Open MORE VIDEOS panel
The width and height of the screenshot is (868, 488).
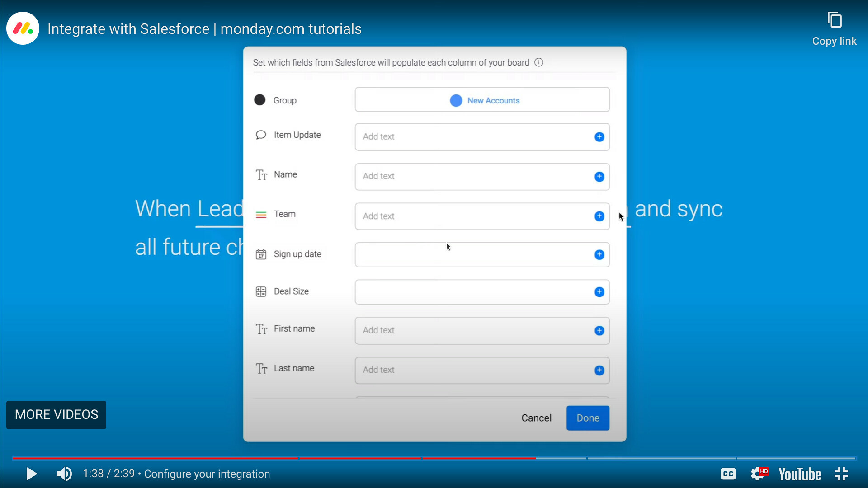(57, 415)
